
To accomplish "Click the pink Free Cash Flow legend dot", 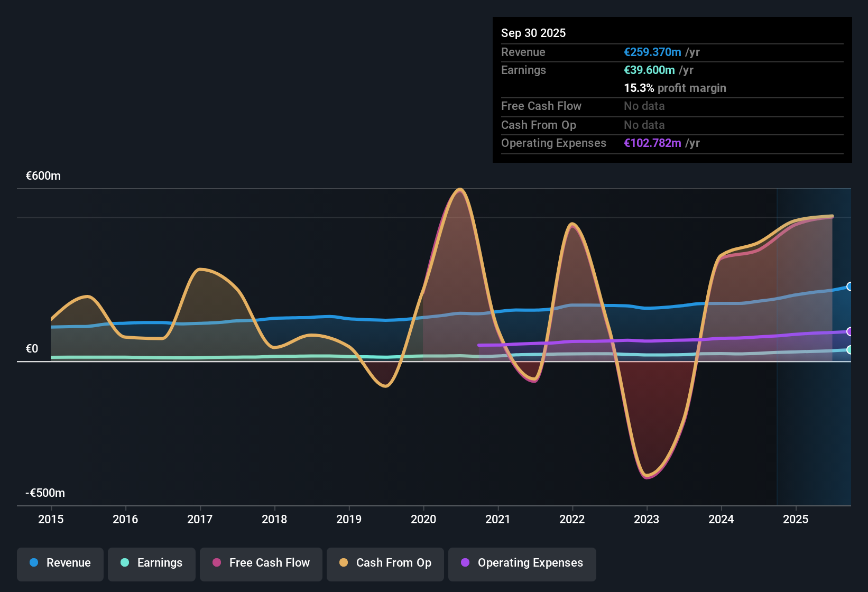I will 216,563.
